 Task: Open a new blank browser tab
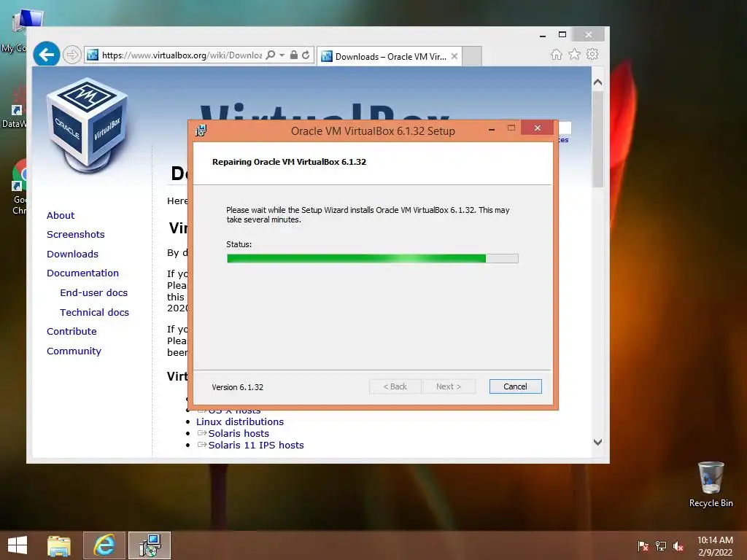click(x=472, y=56)
